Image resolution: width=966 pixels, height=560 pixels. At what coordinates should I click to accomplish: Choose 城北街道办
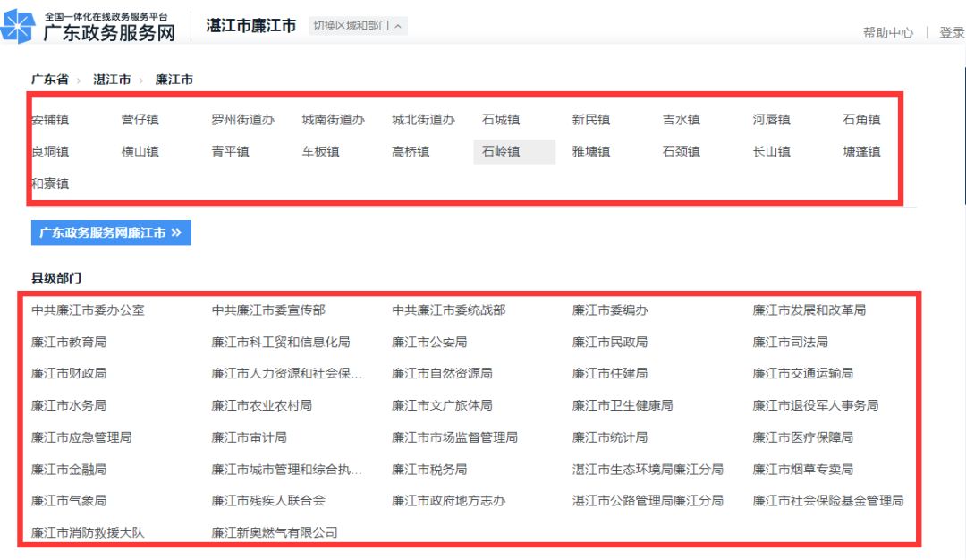423,120
